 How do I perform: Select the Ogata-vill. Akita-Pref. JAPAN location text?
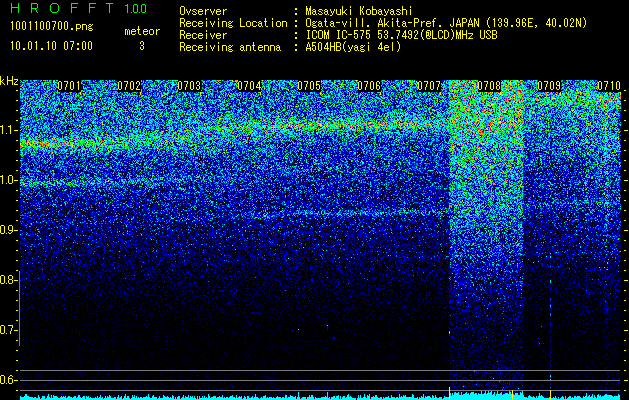[446, 23]
